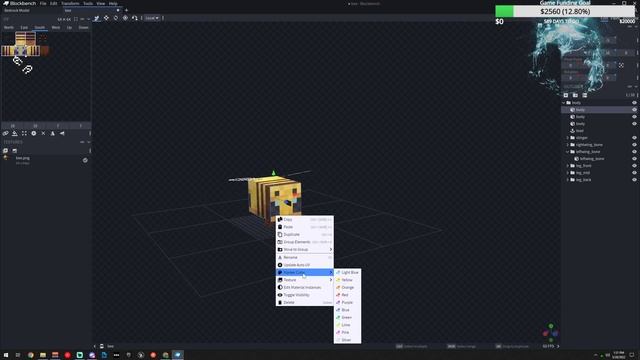Click the mirror arrow icon in UV toolbar
The image size is (640, 360).
(62, 133)
